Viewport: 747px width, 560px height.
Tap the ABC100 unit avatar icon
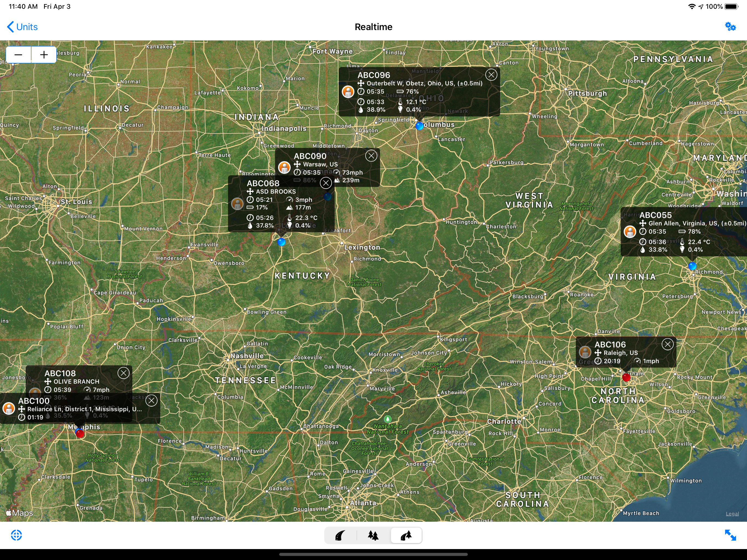tap(9, 408)
